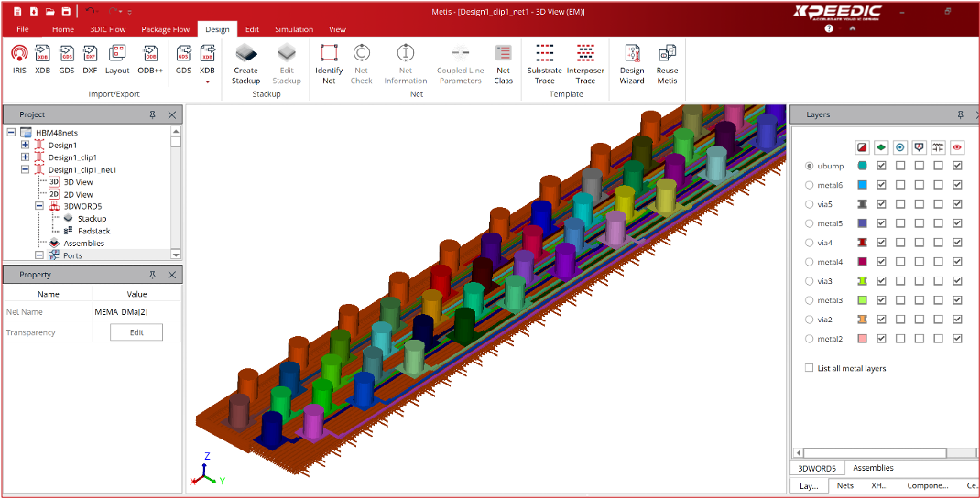This screenshot has width=980, height=499.
Task: Select 2D View in project tree
Action: pos(77,194)
